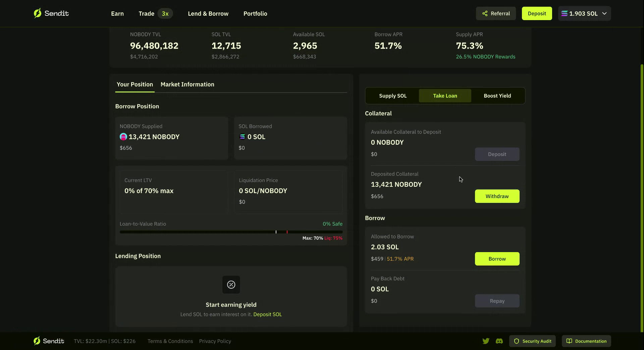644x350 pixels.
Task: Click the SOL icon inside the wallet button
Action: coord(565,13)
